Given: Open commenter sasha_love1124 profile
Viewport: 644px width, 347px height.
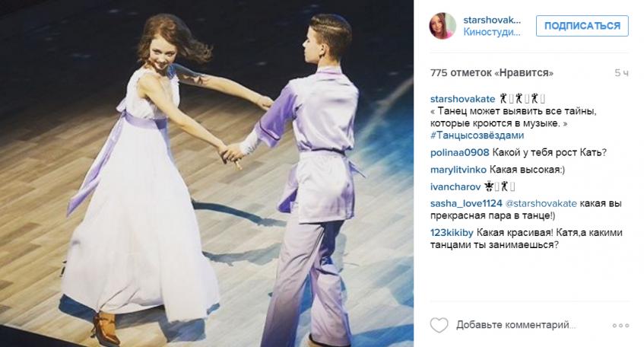Looking at the screenshot, I should 466,203.
